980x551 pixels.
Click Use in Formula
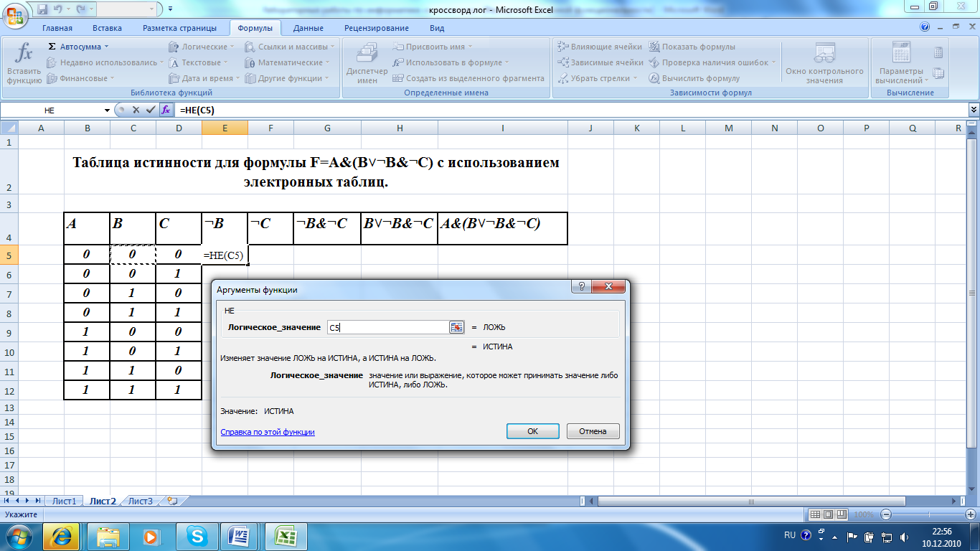pyautogui.click(x=451, y=62)
